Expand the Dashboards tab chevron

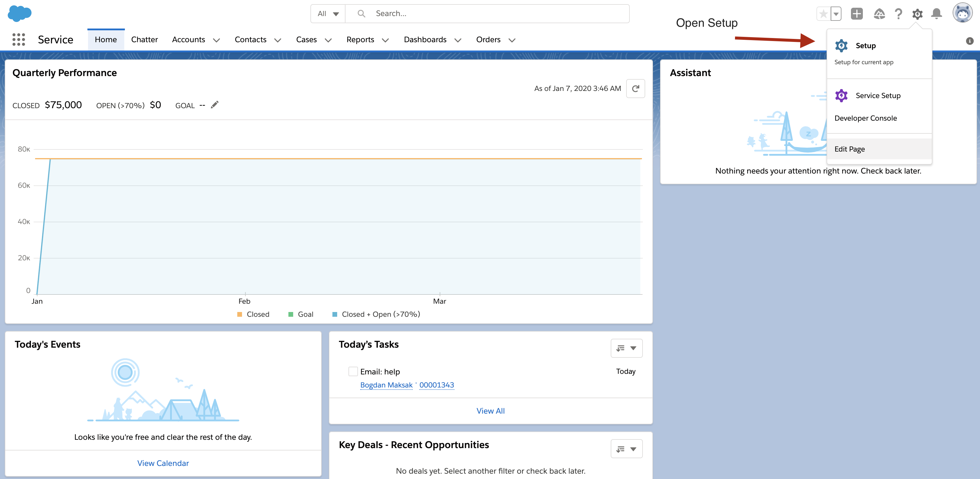point(458,40)
